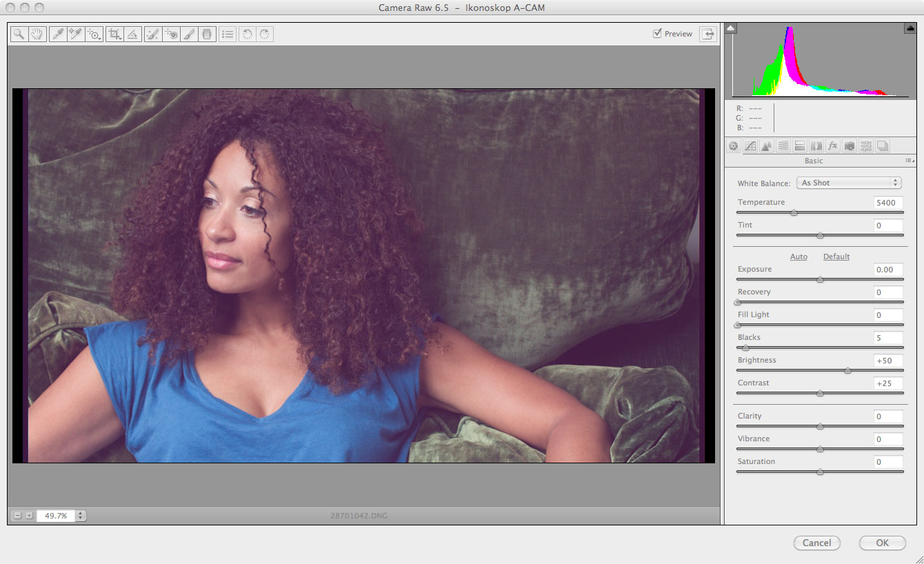Image resolution: width=924 pixels, height=564 pixels.
Task: Open the zoom level dropdown arrows
Action: (x=81, y=515)
